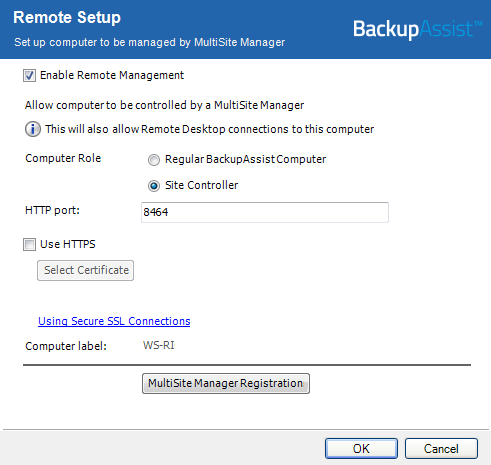Click the 'HTTP port:' label text
This screenshot has width=491, height=465.
click(52, 210)
